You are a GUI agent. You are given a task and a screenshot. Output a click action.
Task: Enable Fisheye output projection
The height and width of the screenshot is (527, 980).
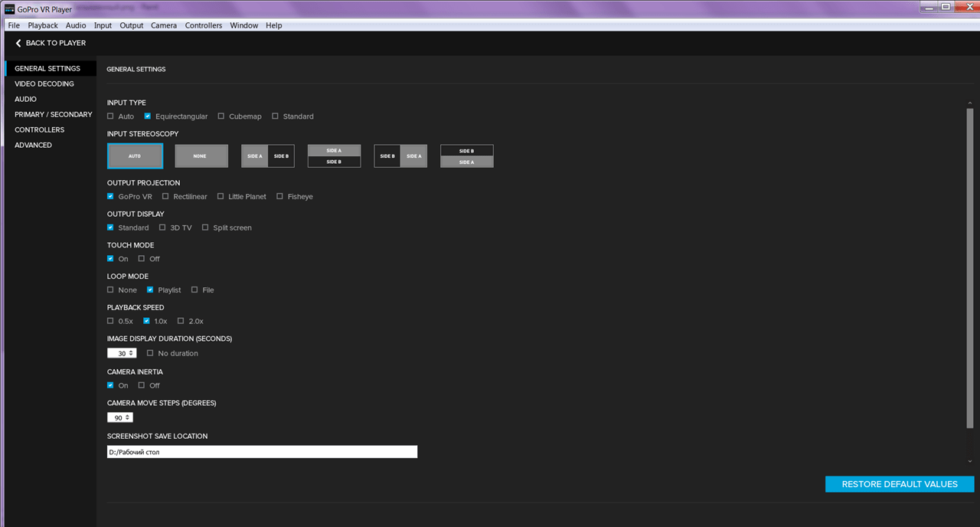click(280, 197)
